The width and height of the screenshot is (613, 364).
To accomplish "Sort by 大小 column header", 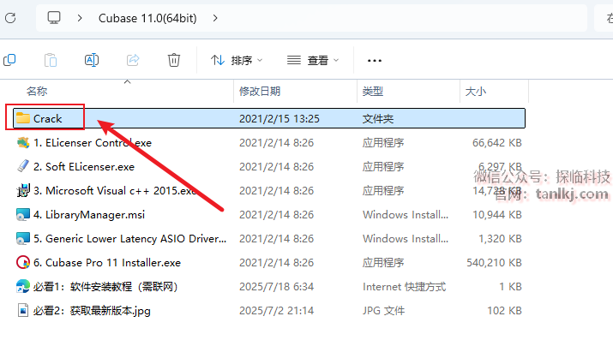I will coord(475,92).
